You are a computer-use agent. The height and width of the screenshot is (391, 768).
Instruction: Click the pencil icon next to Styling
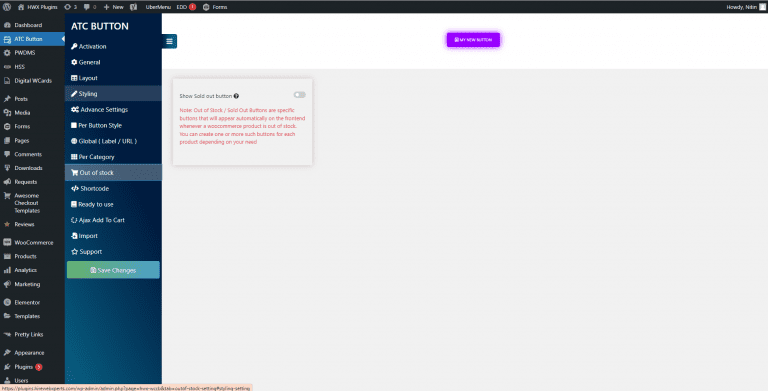pyautogui.click(x=74, y=94)
